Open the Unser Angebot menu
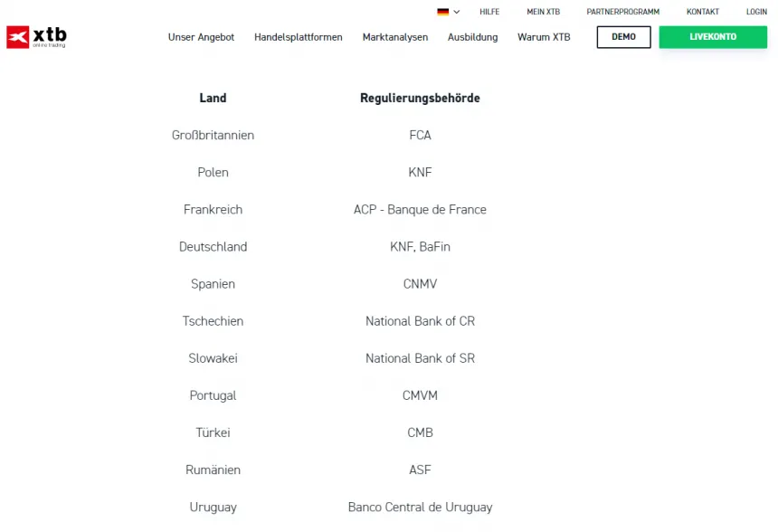The height and width of the screenshot is (532, 778). tap(201, 37)
